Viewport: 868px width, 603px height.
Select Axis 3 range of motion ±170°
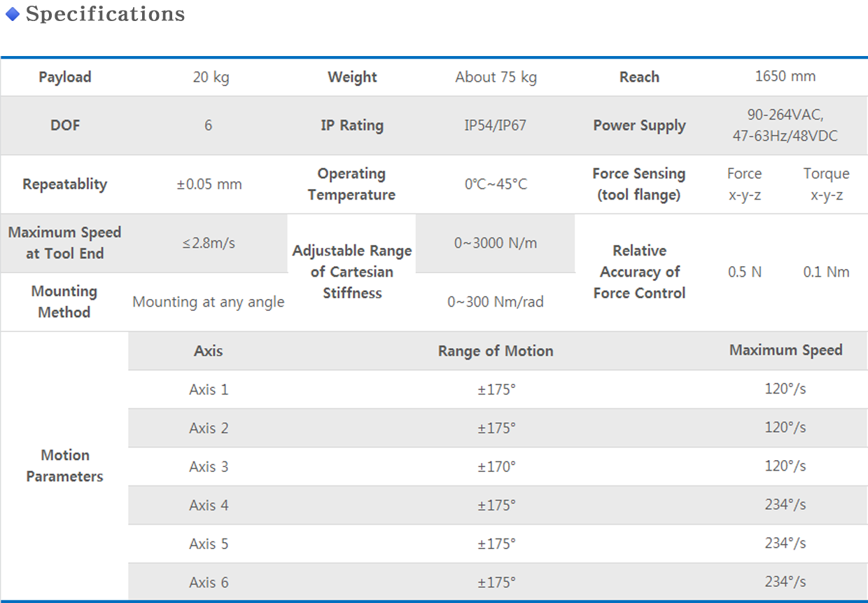pos(496,466)
